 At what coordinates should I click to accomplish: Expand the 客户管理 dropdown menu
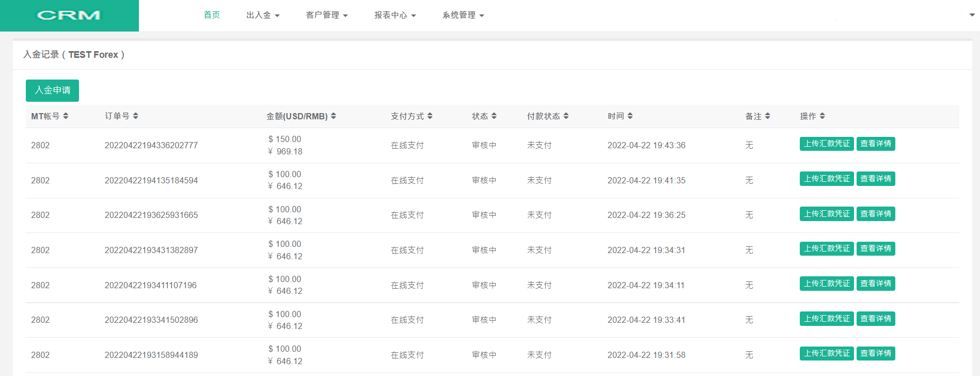tap(326, 15)
